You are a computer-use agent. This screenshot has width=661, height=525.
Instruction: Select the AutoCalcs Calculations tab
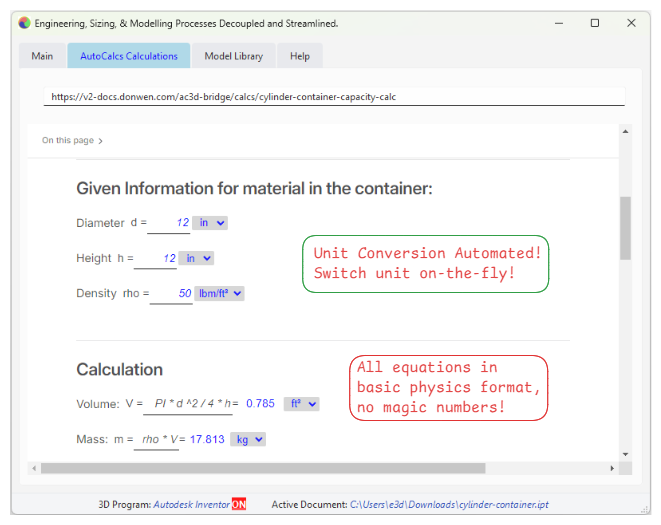(x=129, y=56)
